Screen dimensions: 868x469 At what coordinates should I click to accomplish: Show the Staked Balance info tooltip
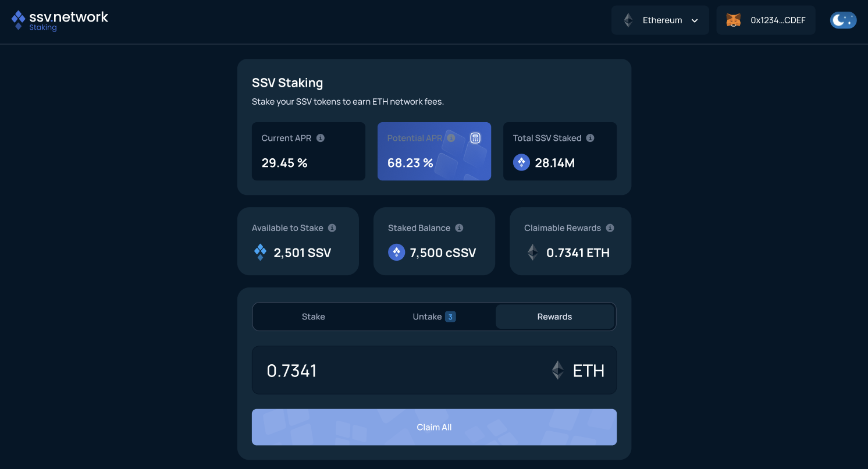pyautogui.click(x=459, y=228)
